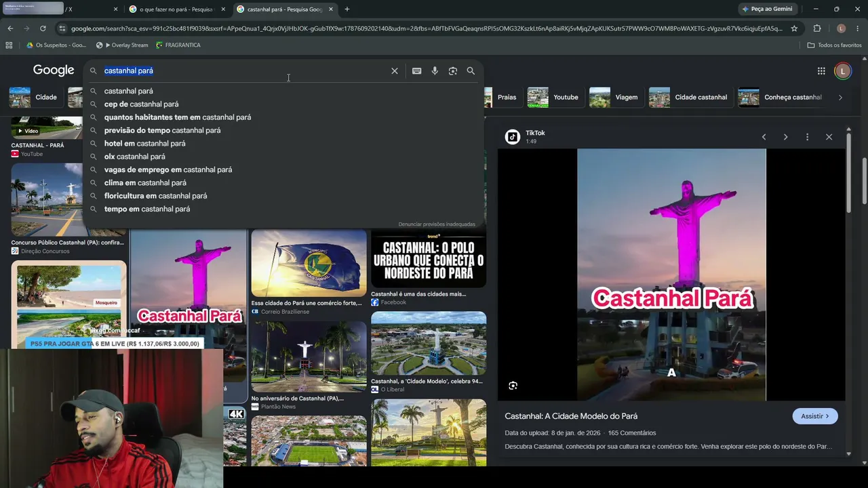Open the bookmarks bar apps grid

coord(9,45)
